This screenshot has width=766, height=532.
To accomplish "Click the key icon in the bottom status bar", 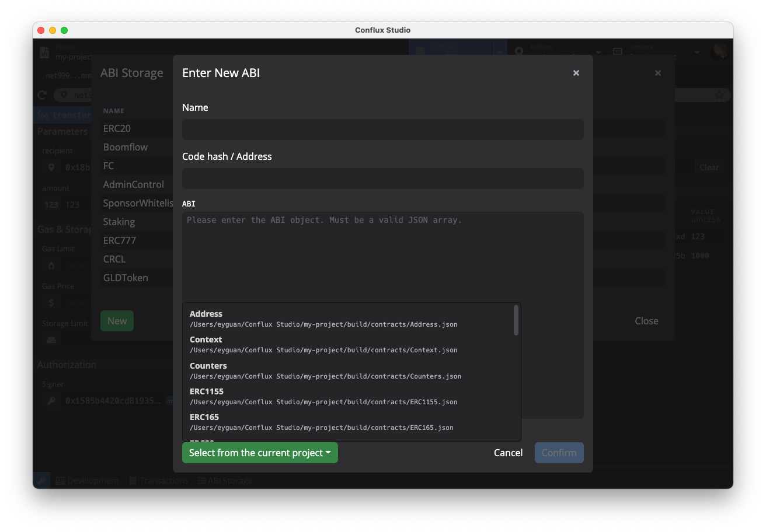I will pos(42,481).
